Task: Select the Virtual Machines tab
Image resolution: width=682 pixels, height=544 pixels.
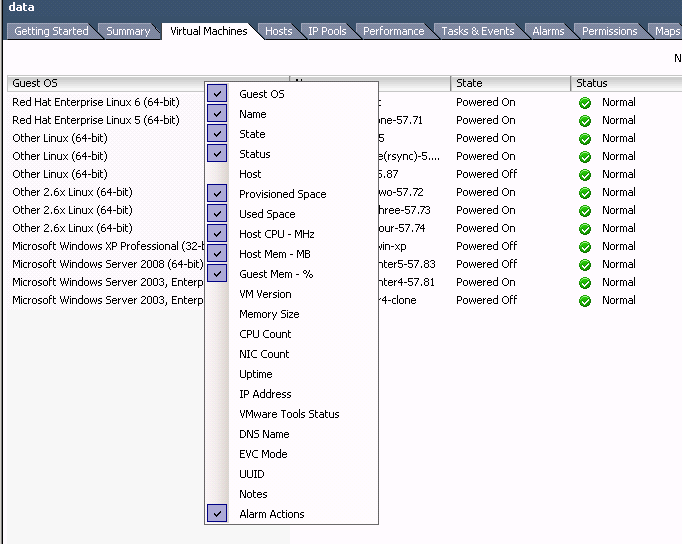Action: (209, 31)
